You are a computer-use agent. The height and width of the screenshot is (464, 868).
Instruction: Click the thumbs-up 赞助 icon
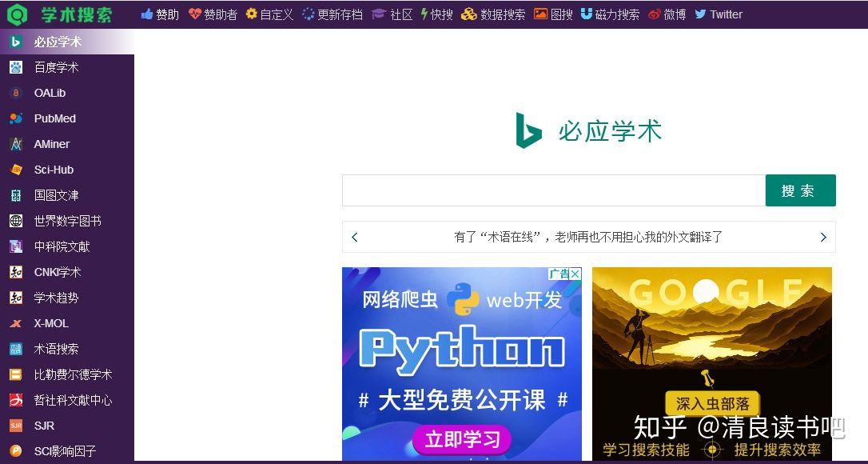click(147, 14)
